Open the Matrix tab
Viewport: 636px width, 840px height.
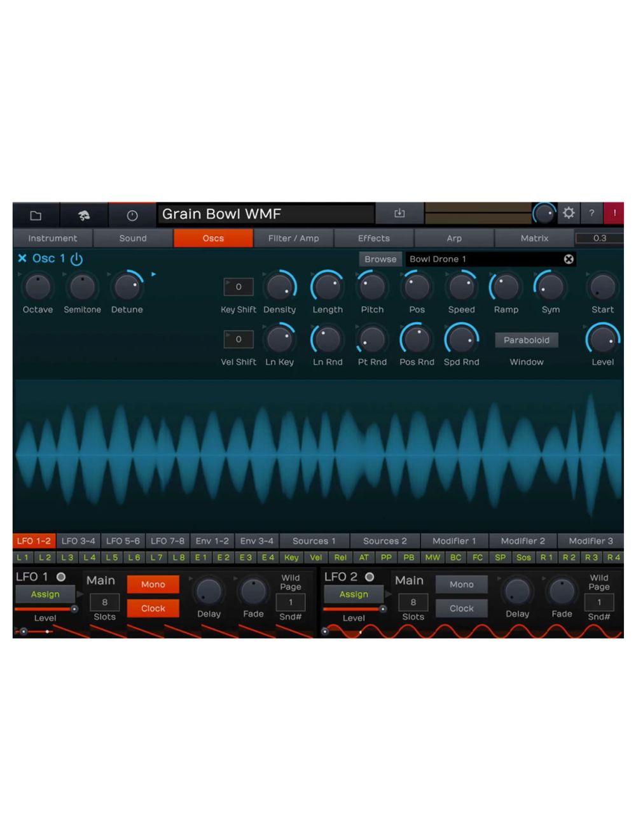(x=534, y=238)
